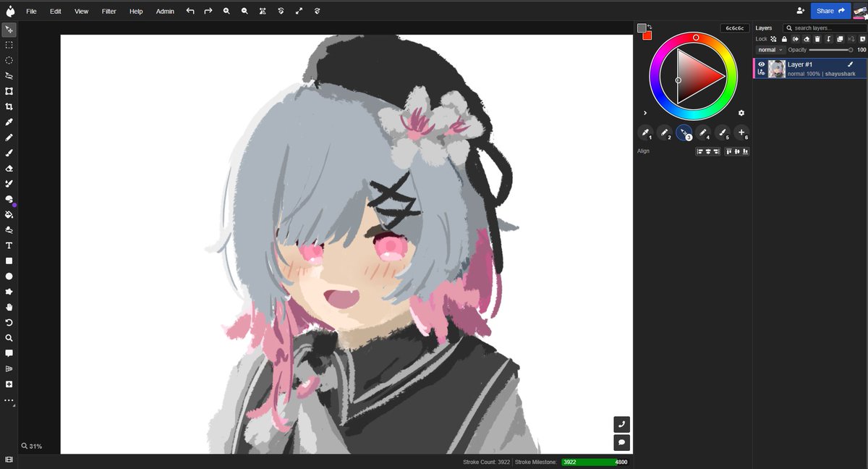Screen dimensions: 868x469
Task: Invite a user with add-person icon
Action: point(800,11)
